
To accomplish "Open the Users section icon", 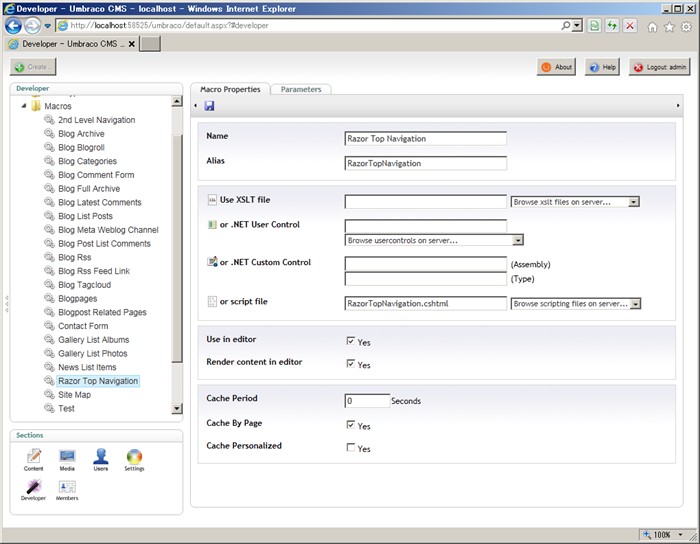I will (x=100, y=460).
